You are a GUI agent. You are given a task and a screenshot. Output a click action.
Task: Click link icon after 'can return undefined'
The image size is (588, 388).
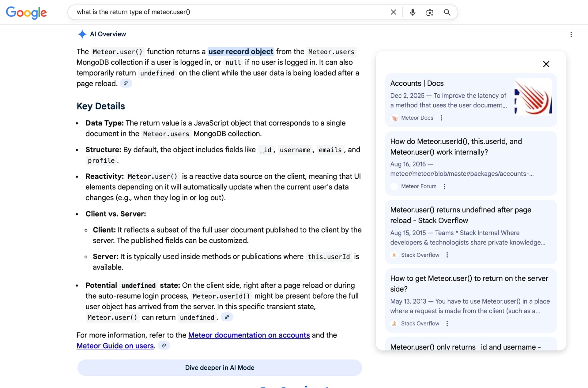[x=227, y=317]
